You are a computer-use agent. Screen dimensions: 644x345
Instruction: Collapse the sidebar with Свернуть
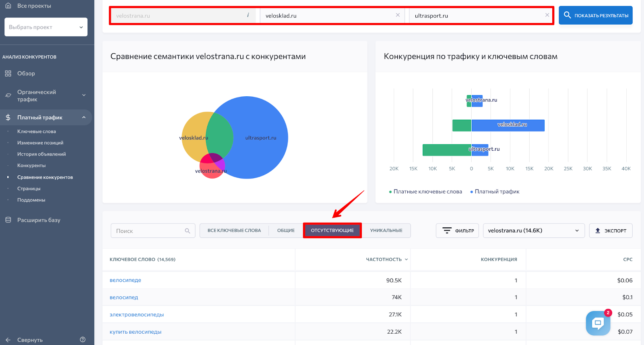click(30, 340)
